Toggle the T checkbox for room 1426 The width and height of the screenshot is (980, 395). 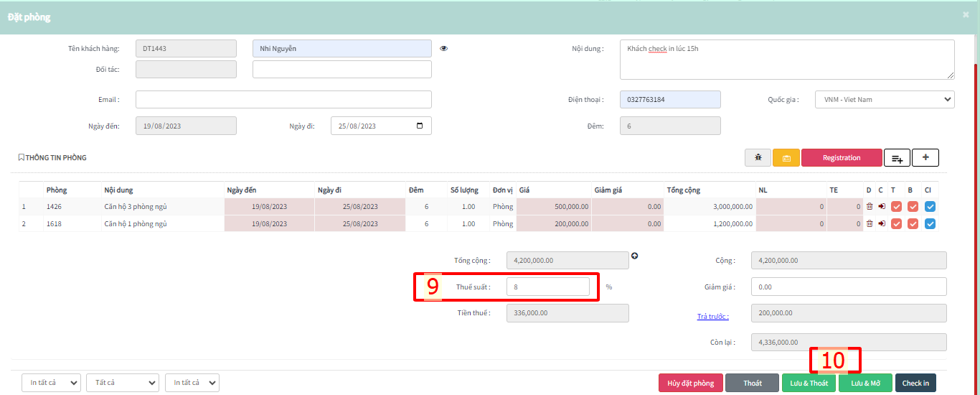[896, 206]
